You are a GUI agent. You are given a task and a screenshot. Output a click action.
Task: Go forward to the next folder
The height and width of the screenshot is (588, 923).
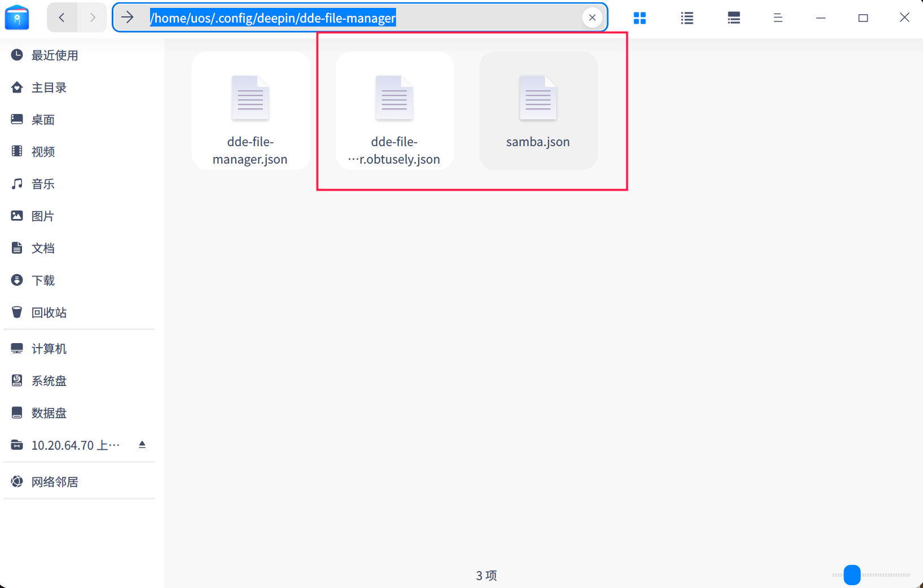[x=93, y=17]
